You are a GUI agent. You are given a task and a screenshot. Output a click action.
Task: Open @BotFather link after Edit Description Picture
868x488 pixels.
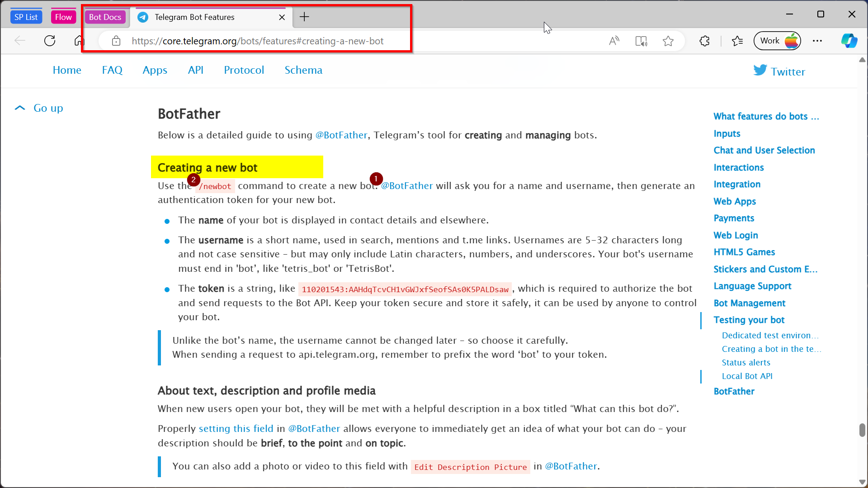click(571, 466)
